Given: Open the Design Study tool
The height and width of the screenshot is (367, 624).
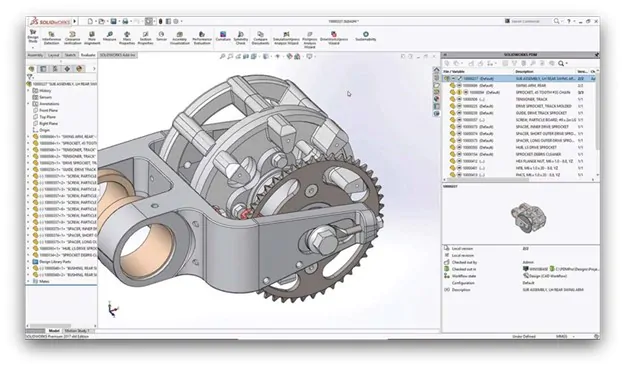Looking at the screenshot, I should coord(33,36).
